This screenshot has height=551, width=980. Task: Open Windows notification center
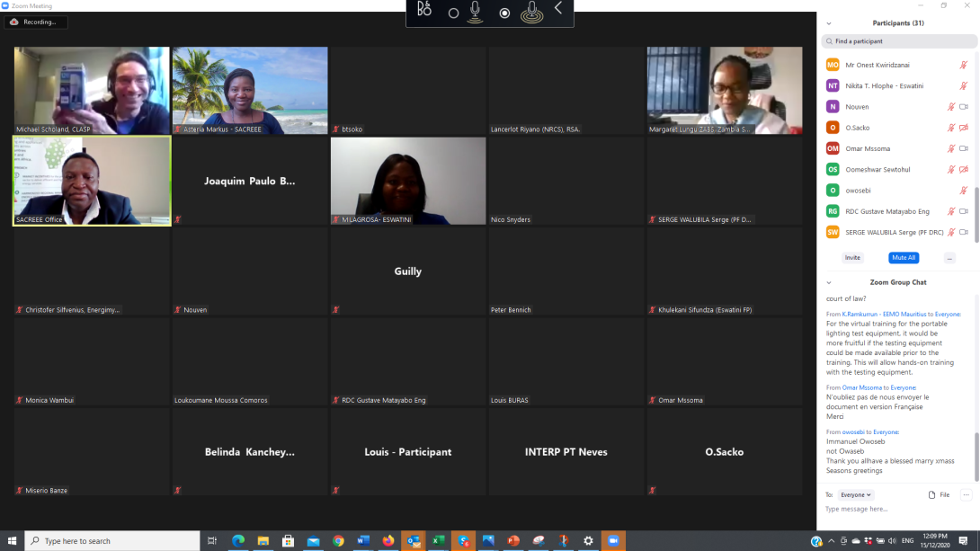pos(963,541)
